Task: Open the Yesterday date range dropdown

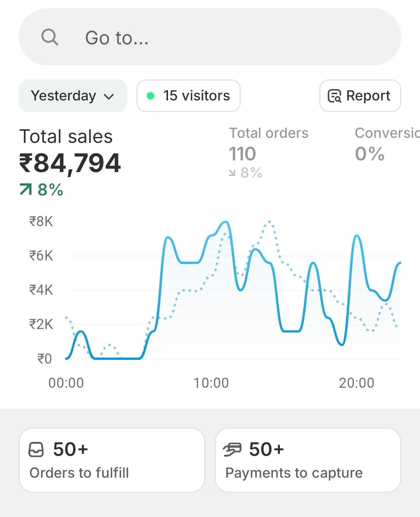Action: pos(63,96)
